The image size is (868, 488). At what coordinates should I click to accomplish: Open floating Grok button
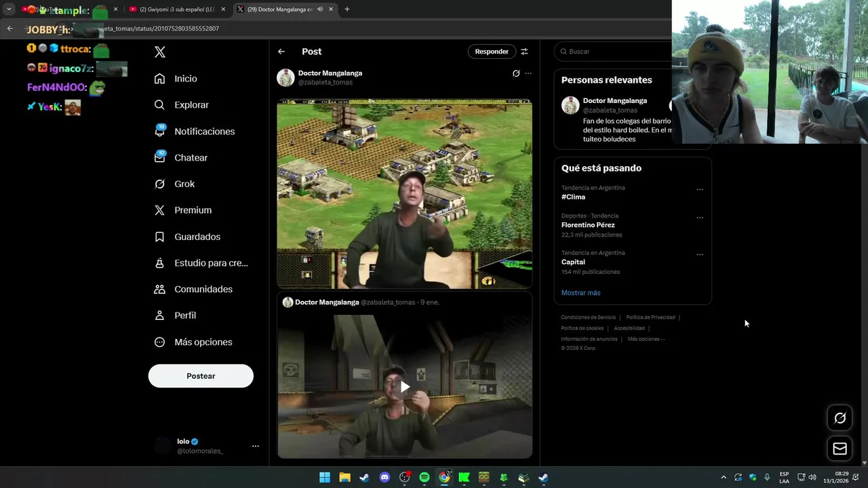click(840, 418)
